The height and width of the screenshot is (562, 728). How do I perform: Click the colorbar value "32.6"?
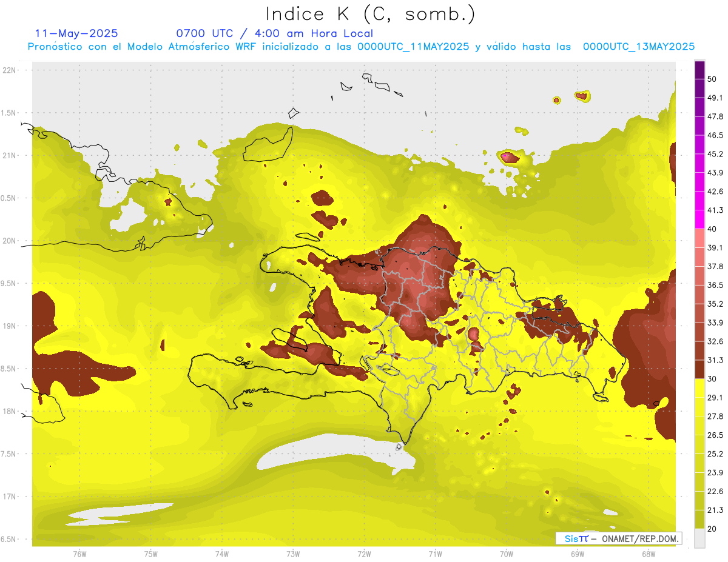715,341
